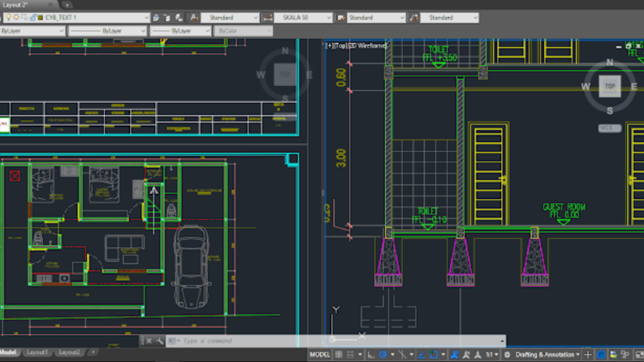The height and width of the screenshot is (362, 644).
Task: Switch to the Layout1 tab
Action: tap(37, 352)
